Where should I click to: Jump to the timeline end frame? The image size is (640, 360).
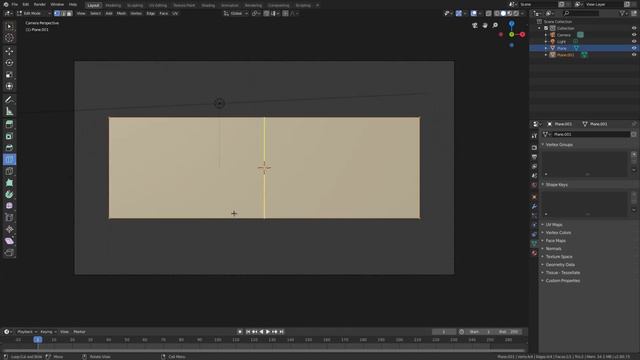282,332
